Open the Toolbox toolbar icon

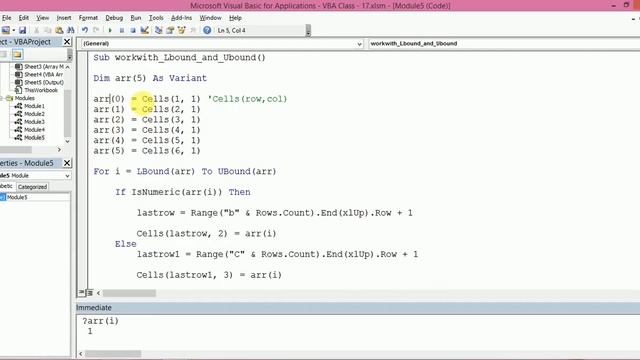pyautogui.click(x=193, y=30)
